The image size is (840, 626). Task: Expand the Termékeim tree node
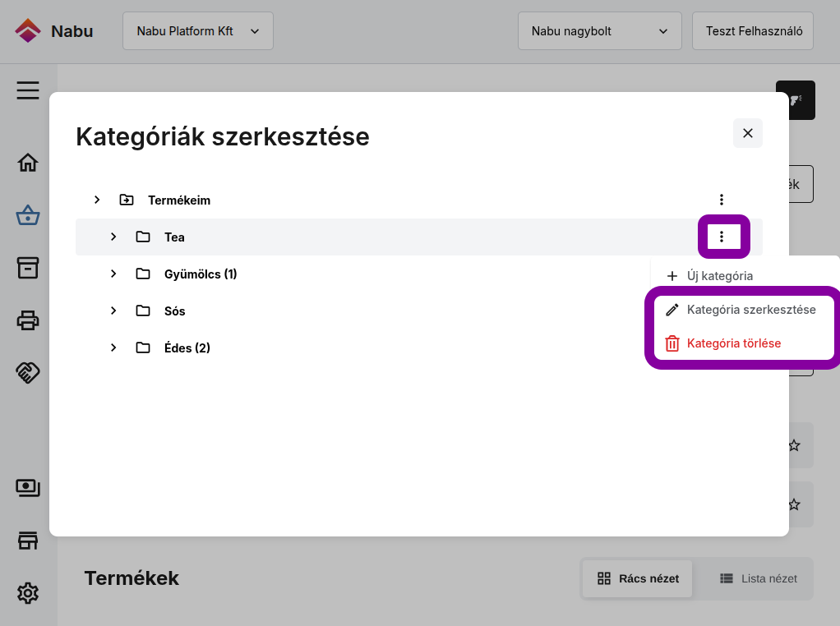pyautogui.click(x=97, y=200)
